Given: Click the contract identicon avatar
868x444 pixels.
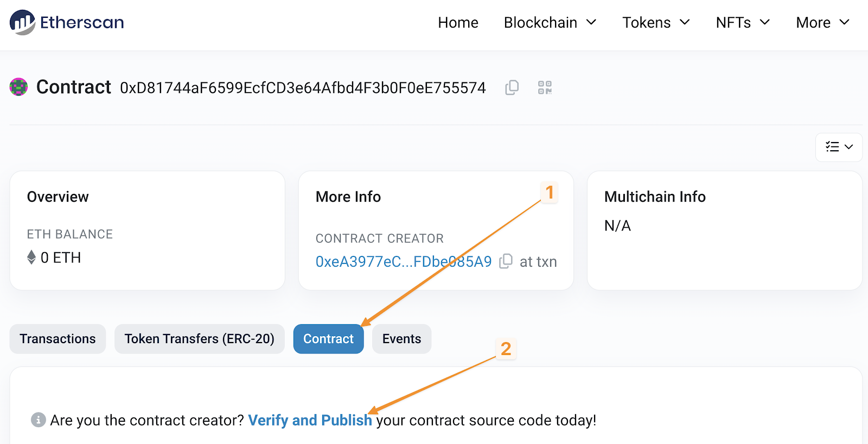Looking at the screenshot, I should [19, 87].
